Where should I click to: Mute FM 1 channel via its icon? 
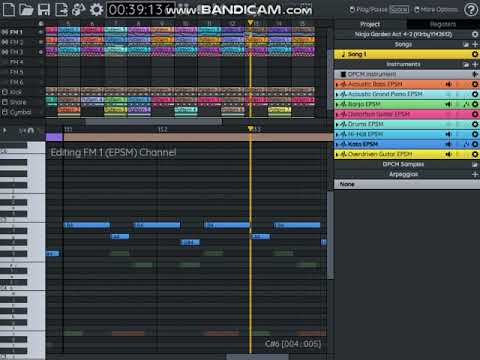coord(5,32)
